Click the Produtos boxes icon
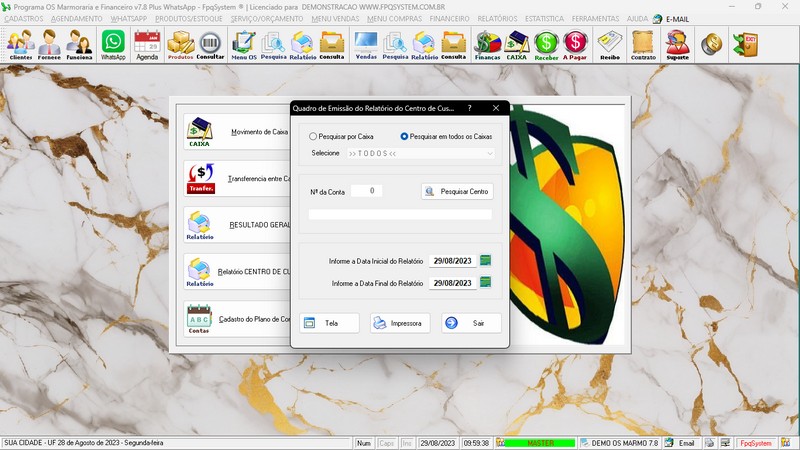The image size is (800, 450). (180, 44)
